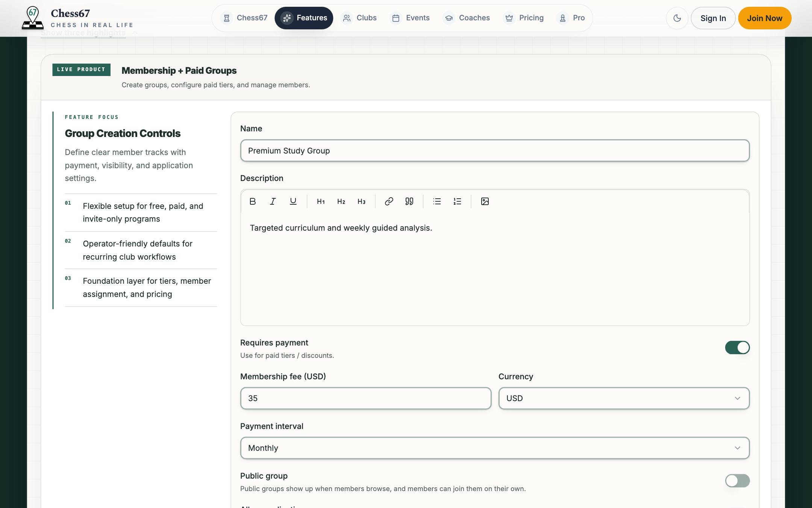Set heading level H2
Image resolution: width=812 pixels, height=508 pixels.
pyautogui.click(x=341, y=201)
